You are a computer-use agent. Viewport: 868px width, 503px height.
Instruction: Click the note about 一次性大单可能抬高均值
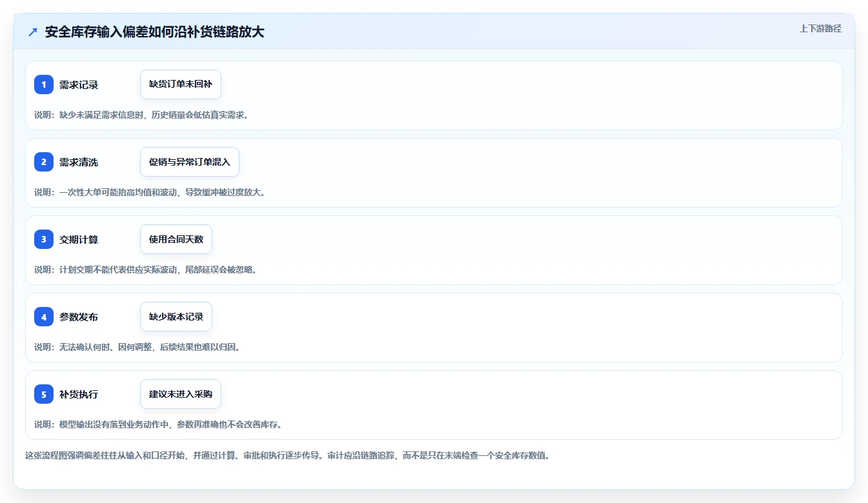(x=150, y=192)
